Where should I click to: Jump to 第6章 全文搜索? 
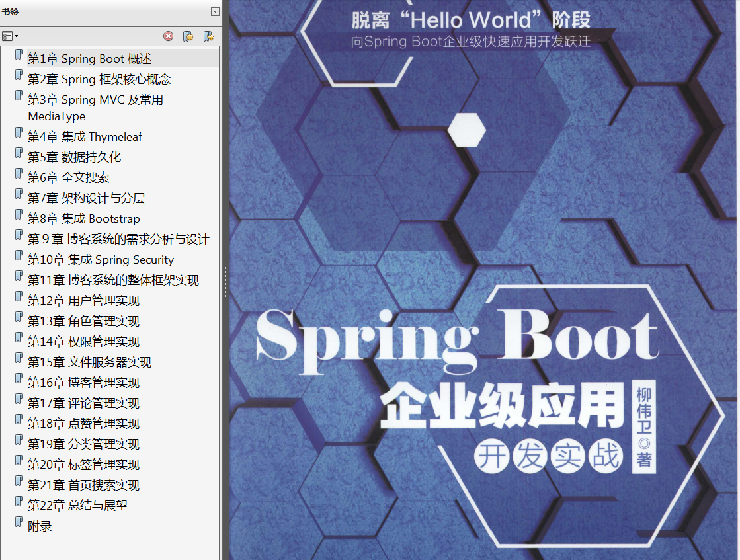68,178
